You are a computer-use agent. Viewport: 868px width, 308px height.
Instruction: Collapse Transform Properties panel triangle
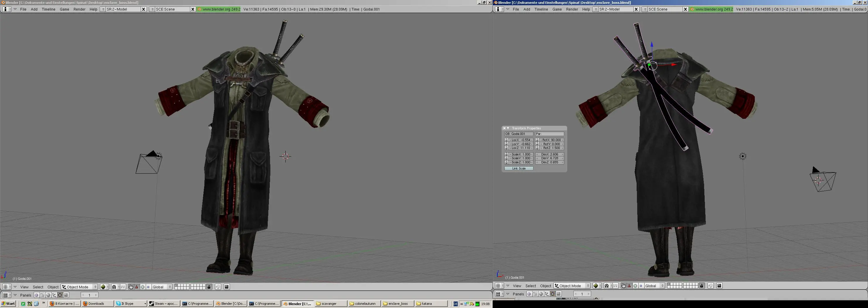508,128
